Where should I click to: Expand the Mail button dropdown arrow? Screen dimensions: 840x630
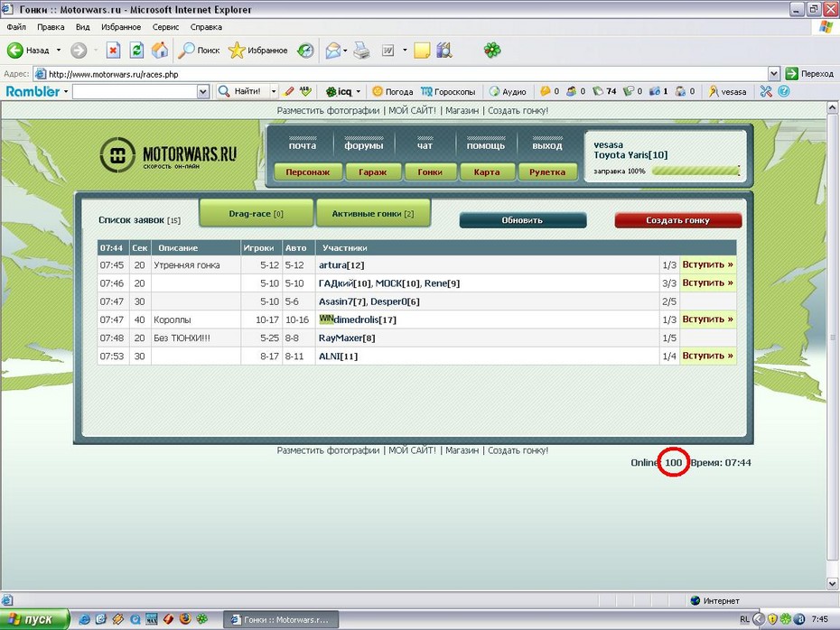click(345, 51)
